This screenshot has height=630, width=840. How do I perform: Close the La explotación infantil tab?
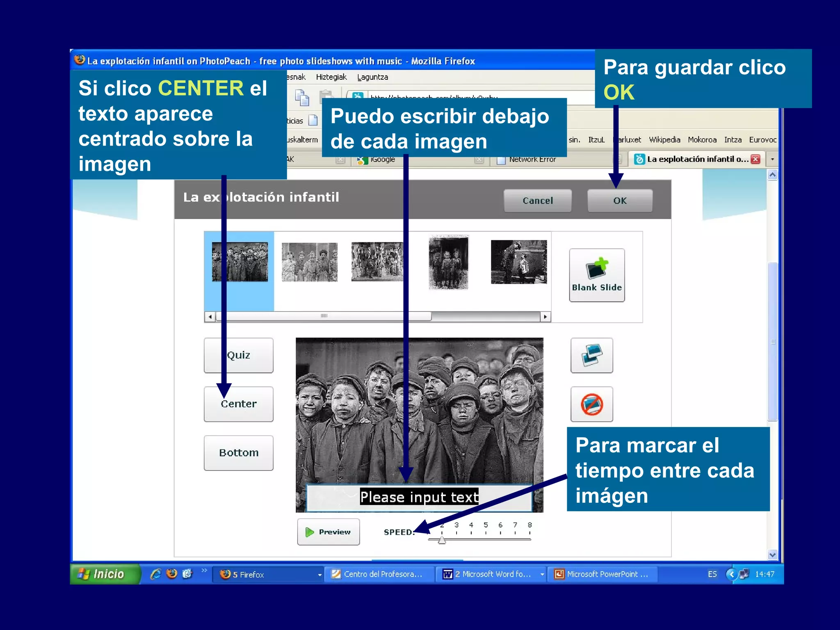(x=756, y=159)
